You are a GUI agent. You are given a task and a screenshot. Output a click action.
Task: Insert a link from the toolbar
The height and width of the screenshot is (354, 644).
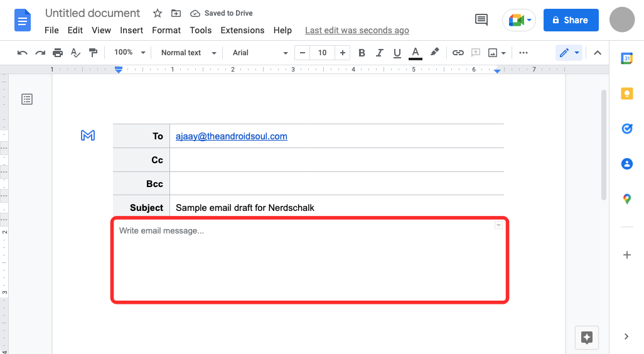coord(458,53)
